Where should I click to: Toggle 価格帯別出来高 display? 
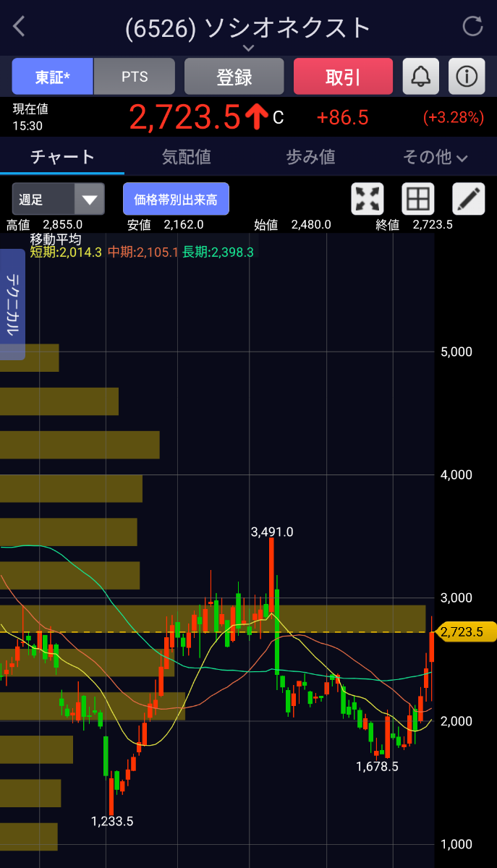[176, 199]
